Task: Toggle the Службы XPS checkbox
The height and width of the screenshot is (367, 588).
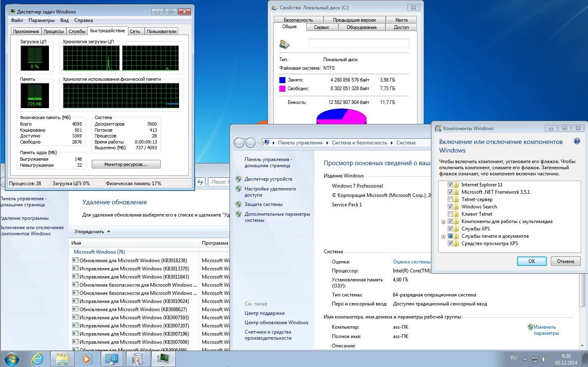Action: (x=450, y=228)
